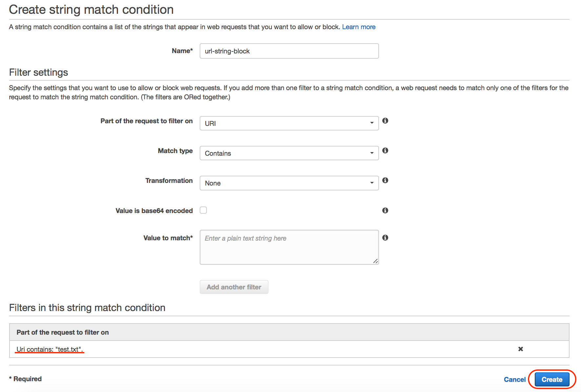Open info tooltip for request part filter
This screenshot has width=581, height=392.
tap(385, 121)
